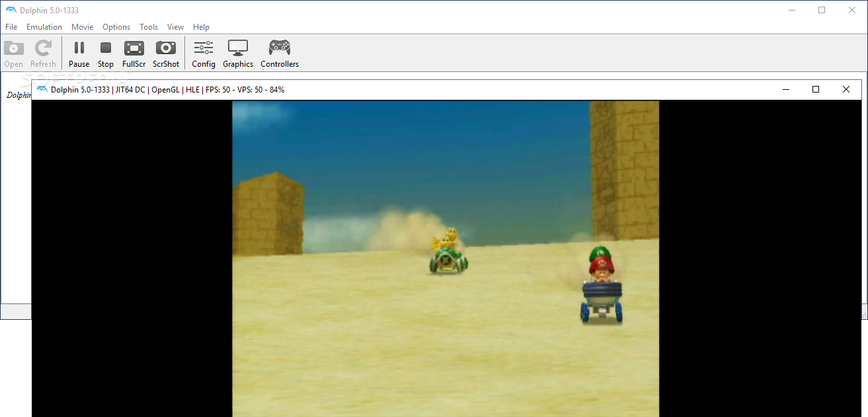Open the Movie menu

pos(83,27)
